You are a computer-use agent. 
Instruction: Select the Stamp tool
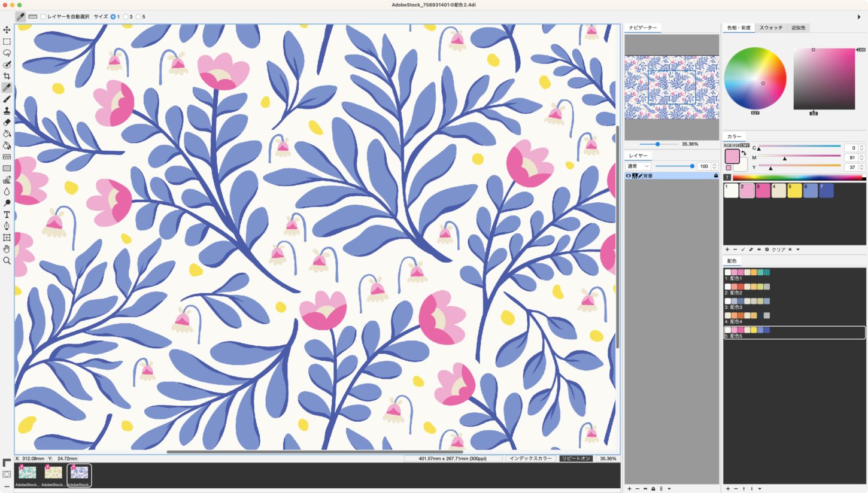[7, 111]
